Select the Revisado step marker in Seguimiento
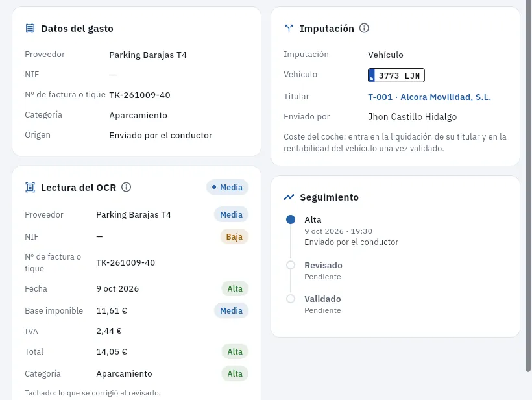The width and height of the screenshot is (532, 400). coord(291,265)
